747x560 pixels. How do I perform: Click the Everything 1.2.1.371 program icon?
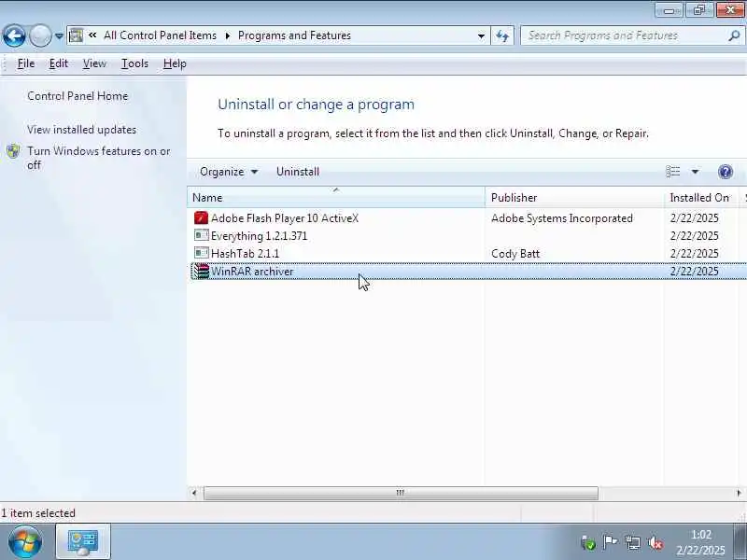click(x=201, y=235)
